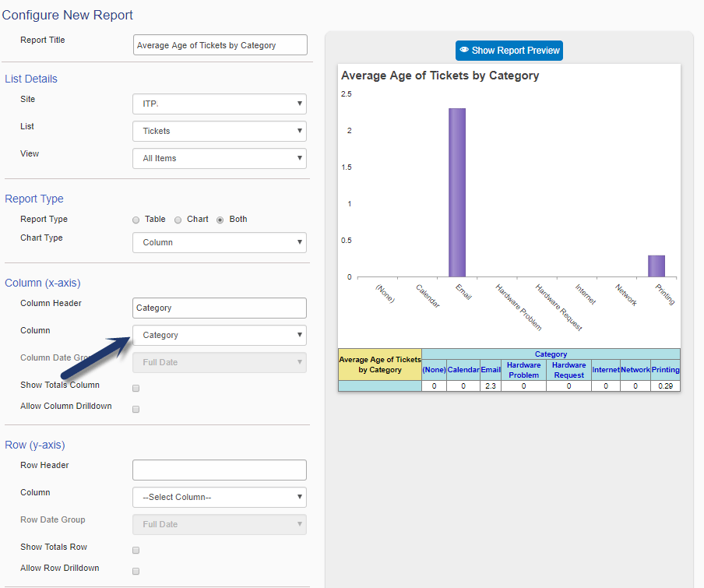This screenshot has width=704, height=588.
Task: Check the Show Totals Row checkbox
Action: pyautogui.click(x=136, y=550)
